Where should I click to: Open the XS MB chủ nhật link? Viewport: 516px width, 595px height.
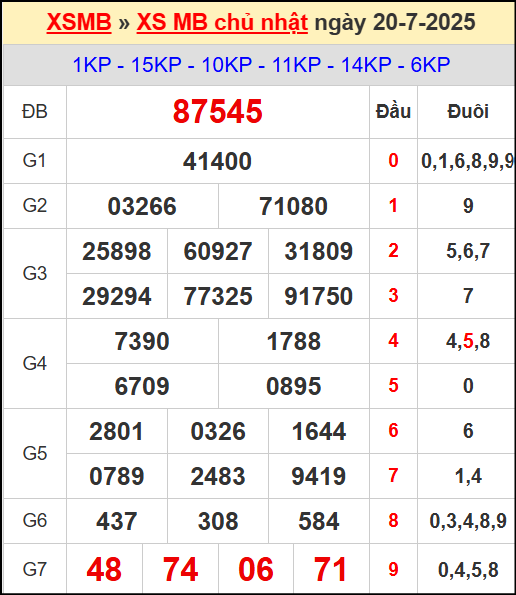[222, 22]
